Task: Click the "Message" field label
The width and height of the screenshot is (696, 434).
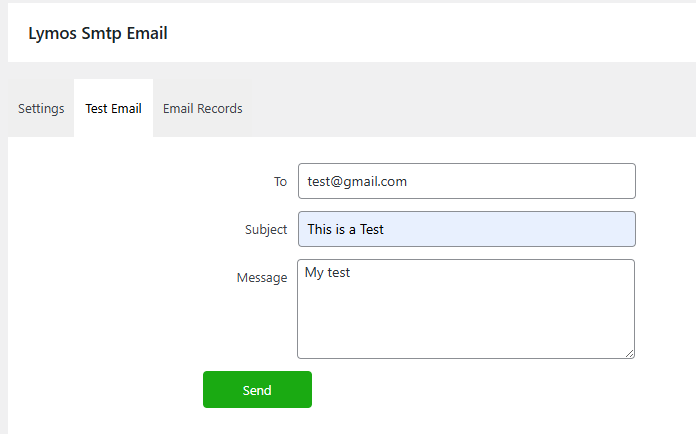Action: point(262,278)
